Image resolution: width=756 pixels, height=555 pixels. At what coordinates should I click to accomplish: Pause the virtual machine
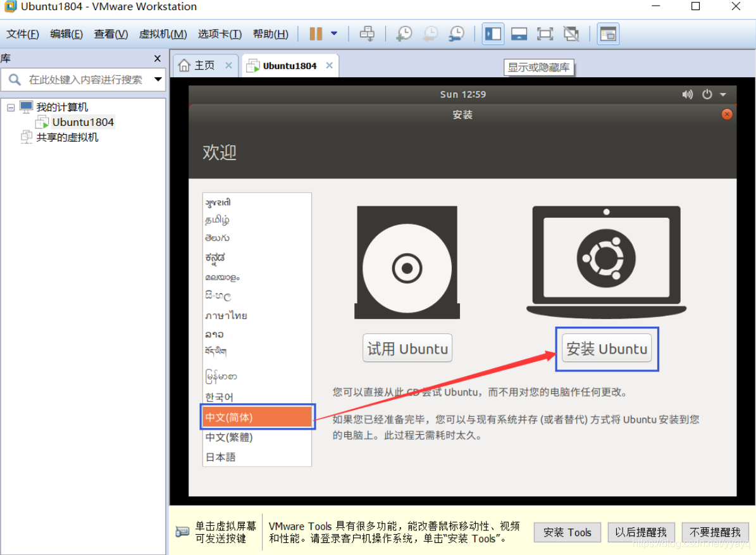point(316,34)
